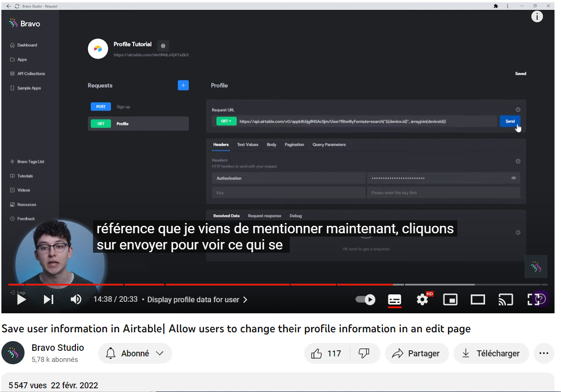Viewport: 561px width, 392px height.
Task: Visit the Bravo Studio channel name link
Action: point(58,348)
